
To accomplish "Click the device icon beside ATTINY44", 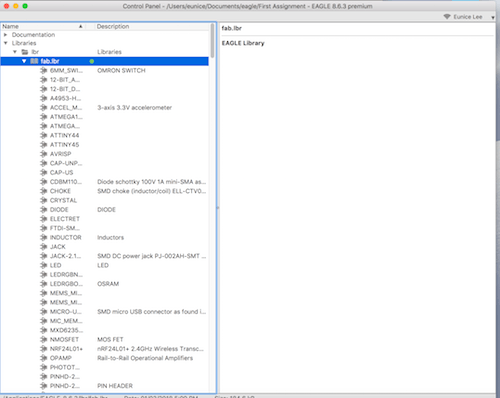I will click(x=43, y=135).
